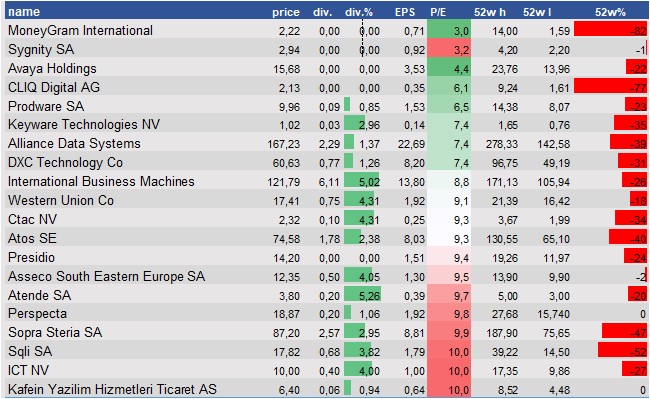Select International Business Machines dividend percent bar

(361, 181)
